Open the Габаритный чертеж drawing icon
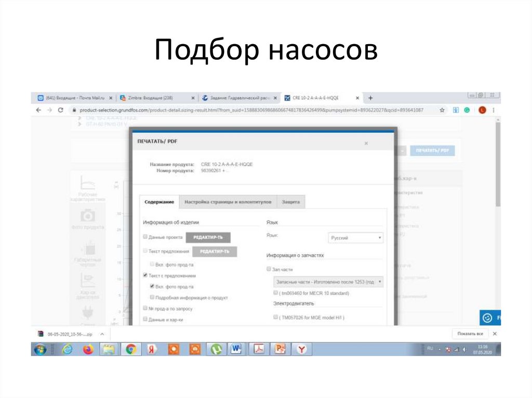Screen dimensions: 532x398 pyautogui.click(x=88, y=249)
